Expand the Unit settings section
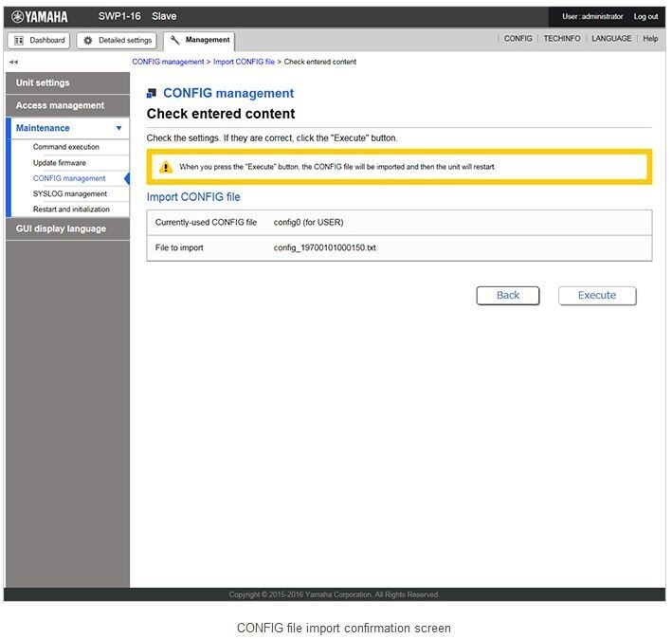This screenshot has height=639, width=672. [67, 83]
